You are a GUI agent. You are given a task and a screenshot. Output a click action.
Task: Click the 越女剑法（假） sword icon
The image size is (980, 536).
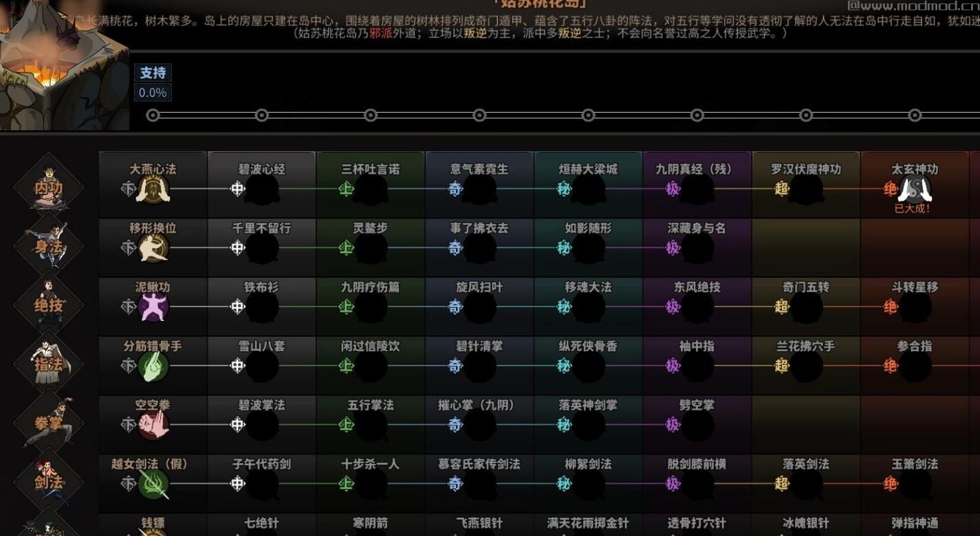tap(153, 484)
